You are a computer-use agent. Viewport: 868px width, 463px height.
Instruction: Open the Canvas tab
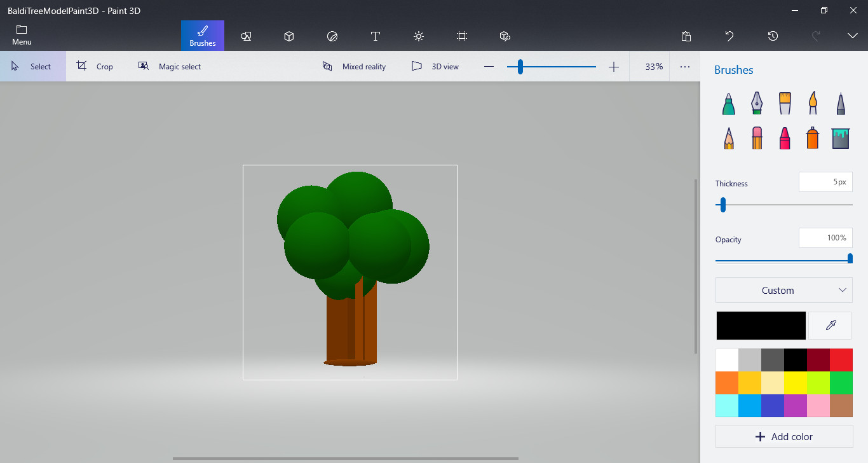pyautogui.click(x=462, y=36)
